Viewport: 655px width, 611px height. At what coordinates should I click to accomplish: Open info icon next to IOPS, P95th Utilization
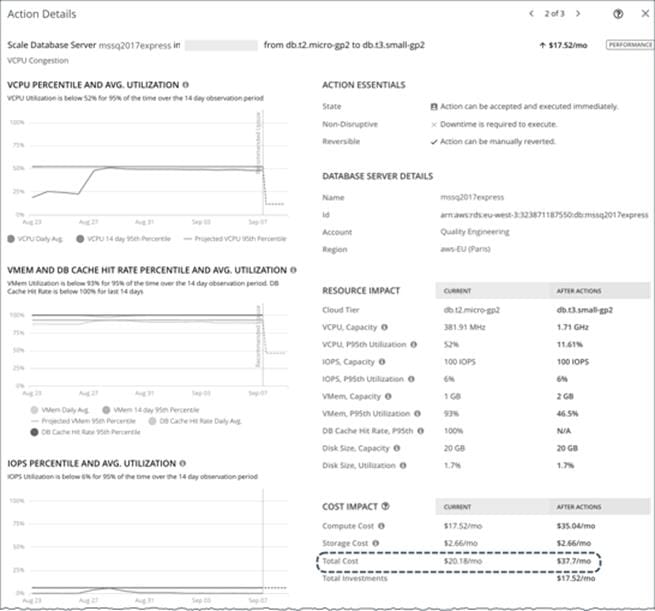[411, 379]
